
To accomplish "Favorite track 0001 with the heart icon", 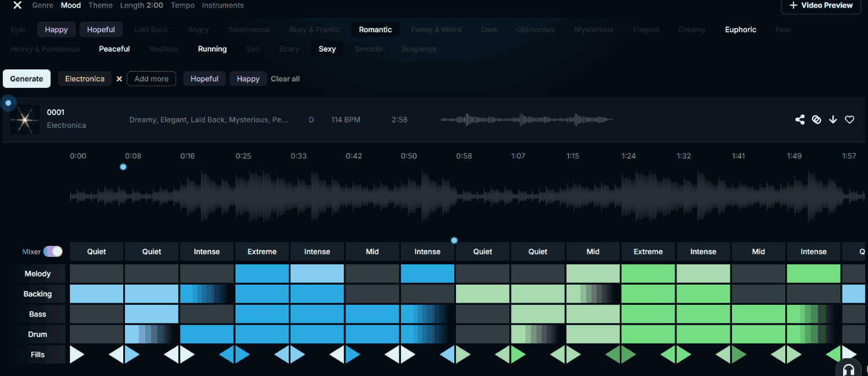I will (849, 120).
